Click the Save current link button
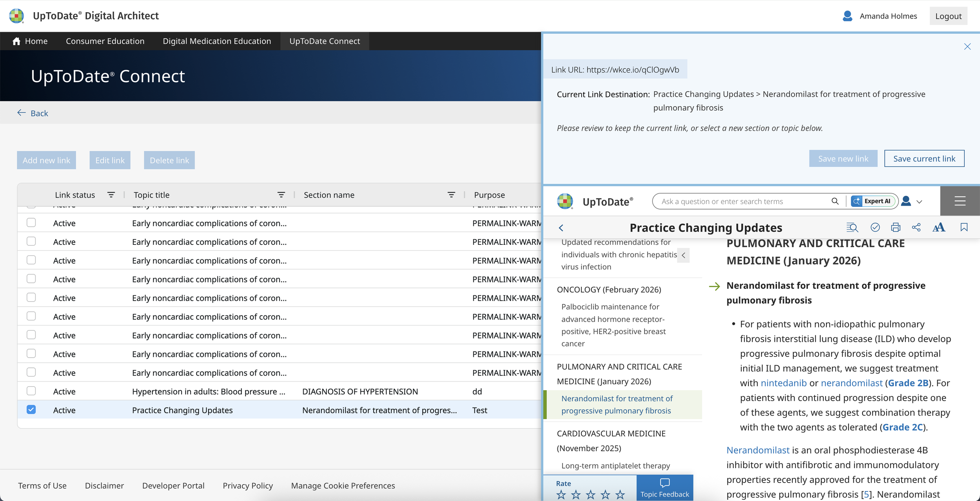Screen dimensions: 980x501 pos(924,159)
